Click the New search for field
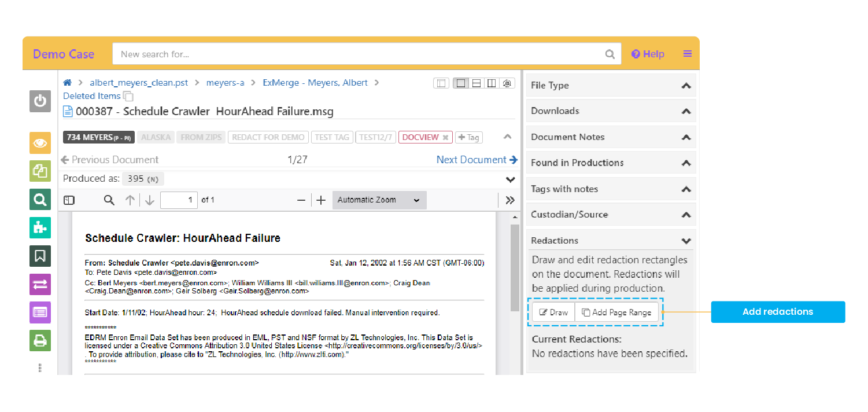This screenshot has height=412, width=868. [359, 54]
